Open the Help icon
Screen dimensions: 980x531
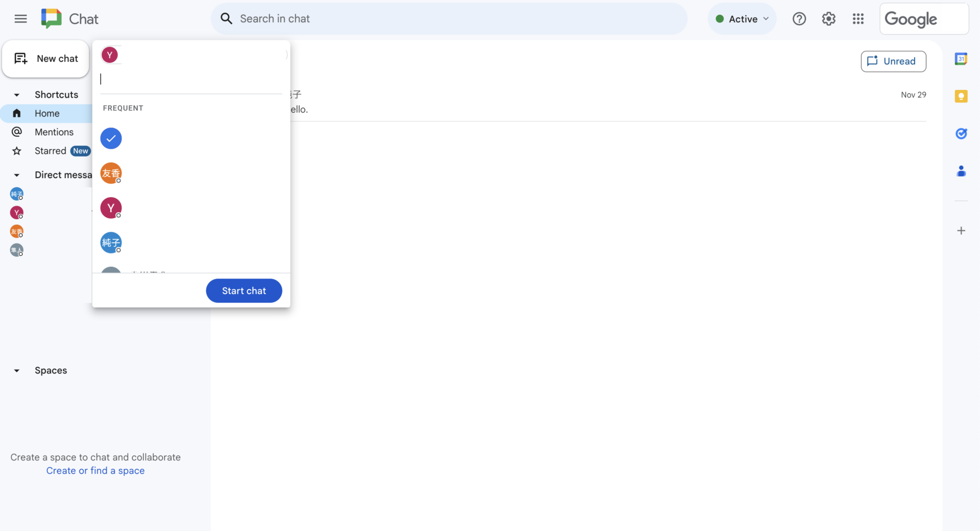point(799,18)
